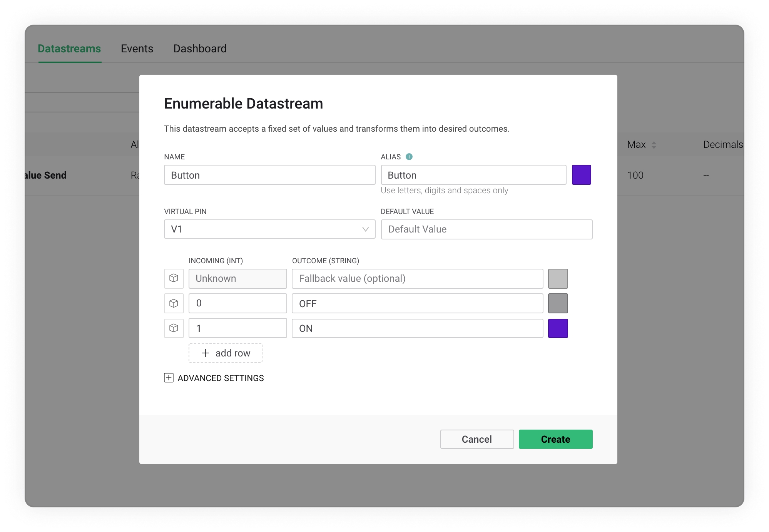Image resolution: width=769 pixels, height=532 pixels.
Task: Cancel the Enumerable Datastream dialog
Action: [476, 439]
